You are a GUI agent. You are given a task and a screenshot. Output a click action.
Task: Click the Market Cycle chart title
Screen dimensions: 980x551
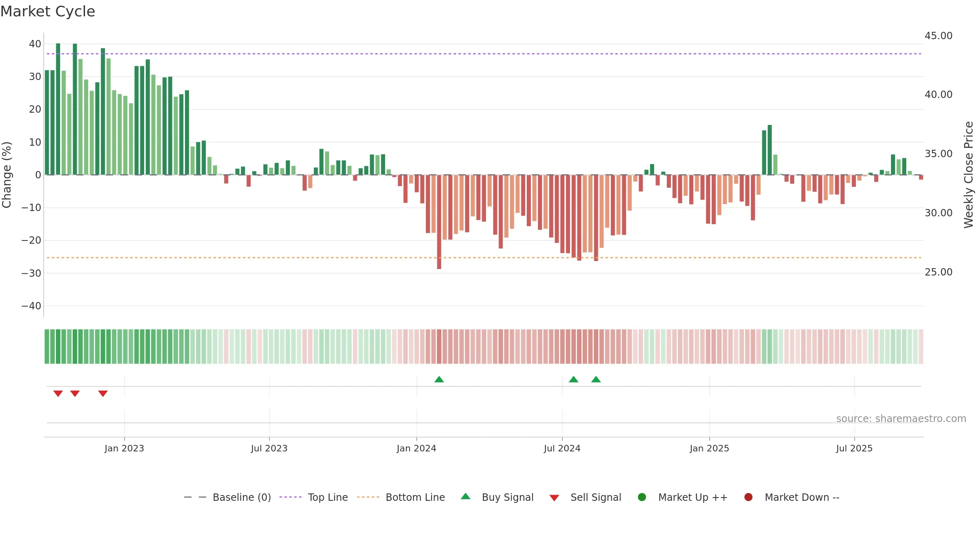click(x=47, y=11)
